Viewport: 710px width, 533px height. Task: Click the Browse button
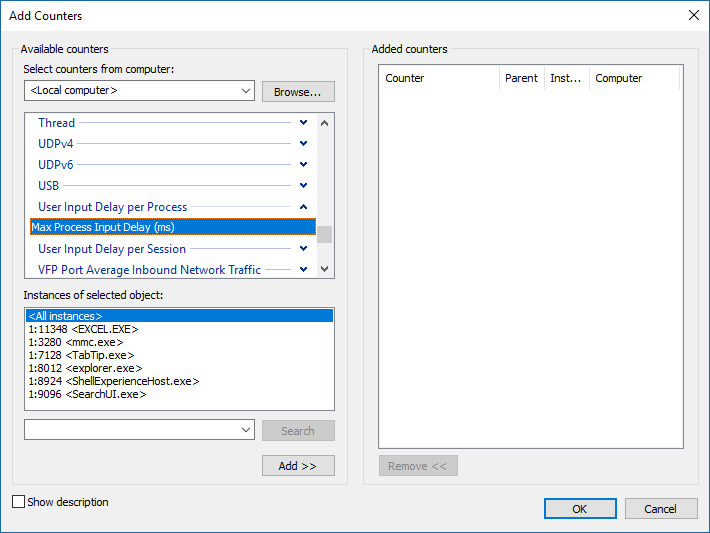coord(298,92)
